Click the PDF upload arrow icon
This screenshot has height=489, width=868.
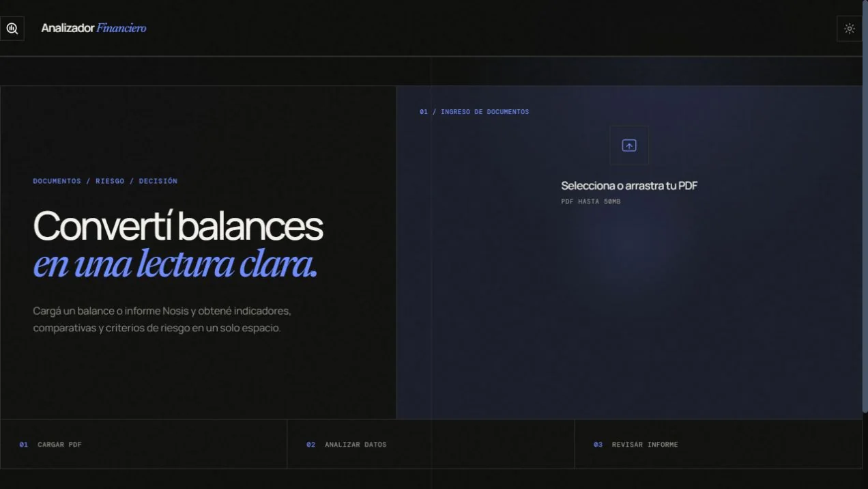(629, 145)
